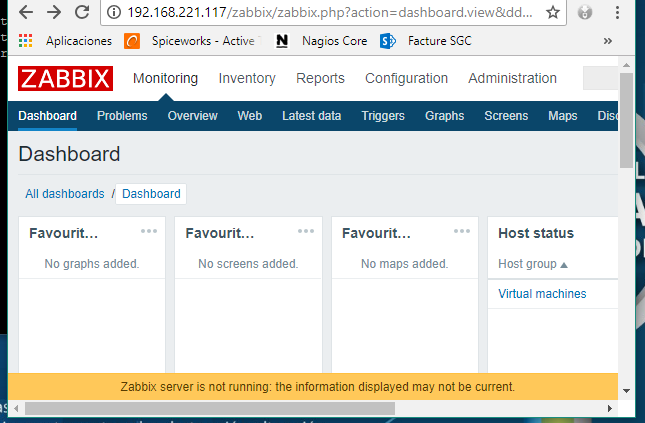Switch to the Problems tab
The height and width of the screenshot is (423, 645).
coord(122,116)
